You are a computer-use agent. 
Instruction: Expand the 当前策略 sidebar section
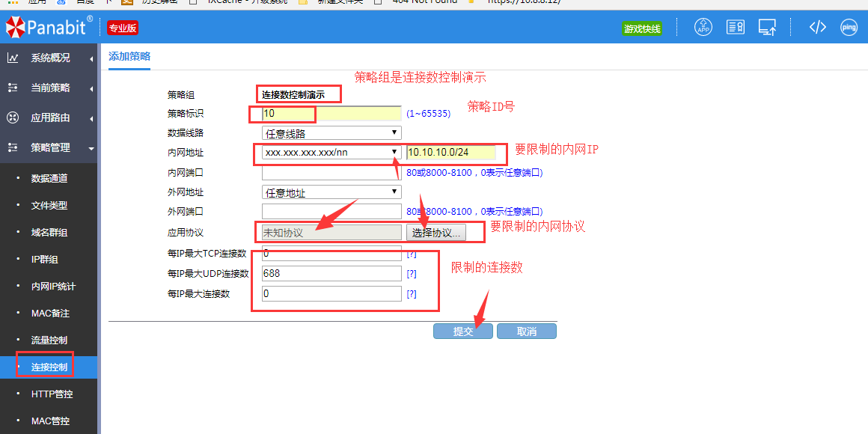click(49, 88)
